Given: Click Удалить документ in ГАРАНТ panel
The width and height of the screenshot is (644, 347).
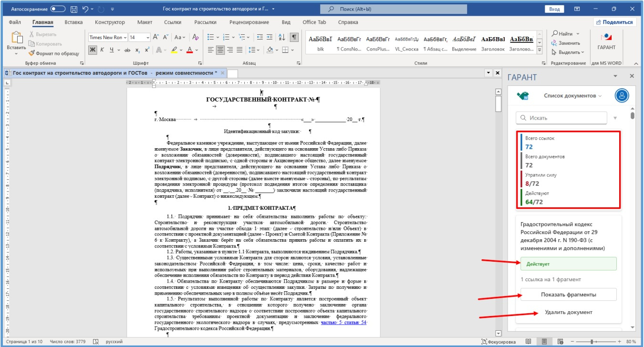Looking at the screenshot, I should (x=568, y=312).
